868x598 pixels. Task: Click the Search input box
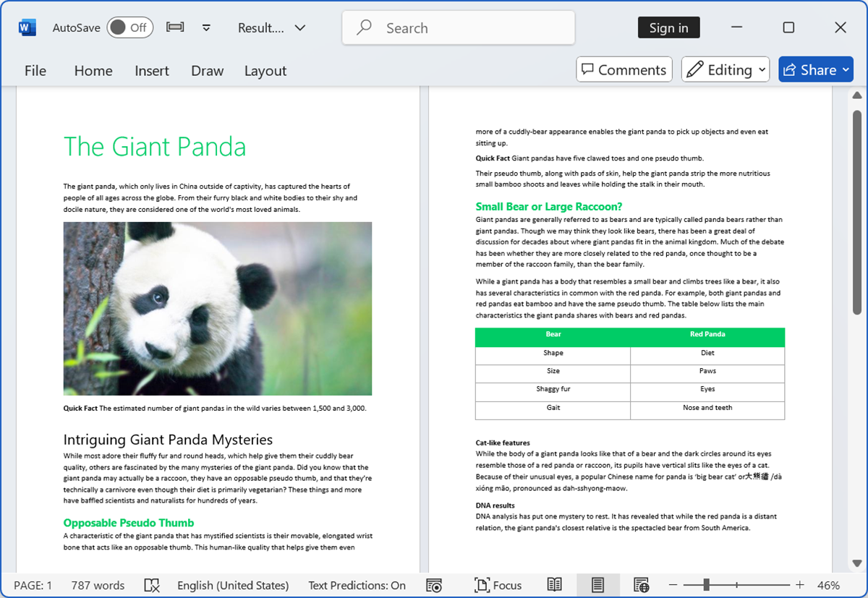click(x=459, y=27)
